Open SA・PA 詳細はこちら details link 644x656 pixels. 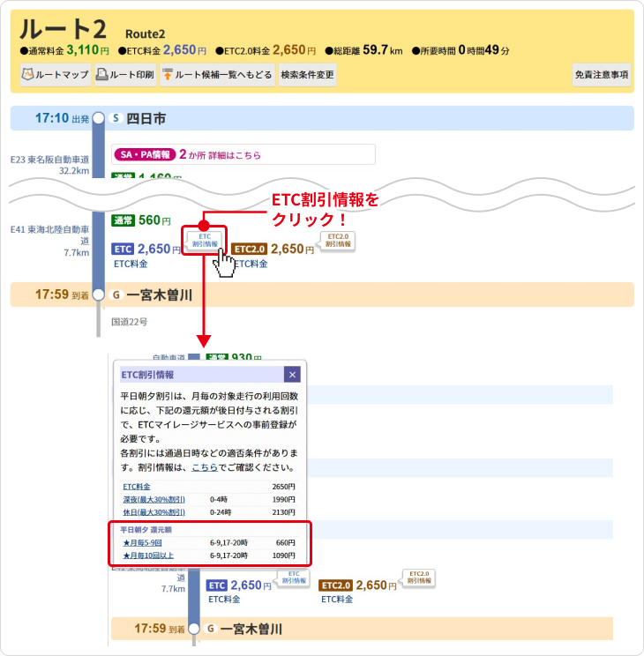pos(221,155)
